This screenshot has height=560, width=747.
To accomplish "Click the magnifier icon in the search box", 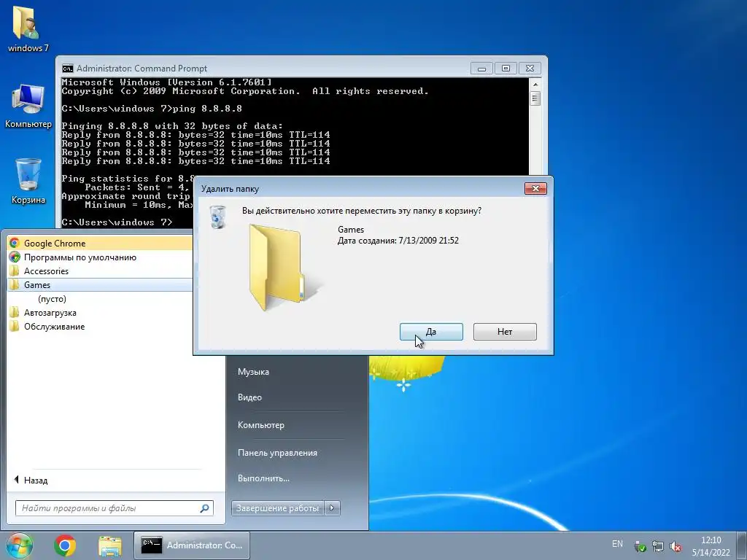I will click(204, 508).
